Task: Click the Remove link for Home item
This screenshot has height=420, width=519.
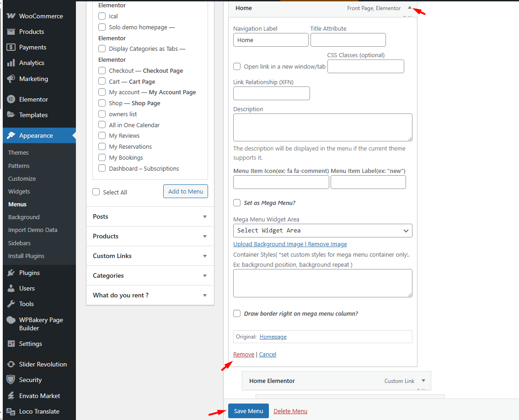Action: [x=244, y=354]
